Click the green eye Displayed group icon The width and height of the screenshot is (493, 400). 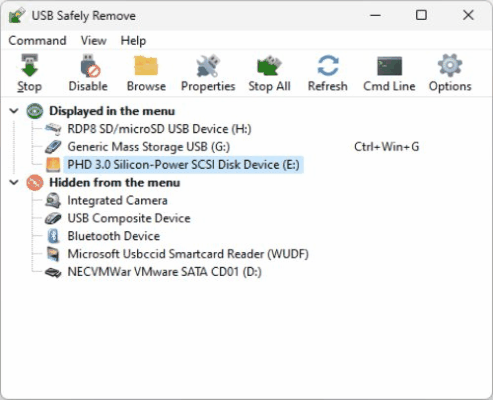(x=35, y=111)
